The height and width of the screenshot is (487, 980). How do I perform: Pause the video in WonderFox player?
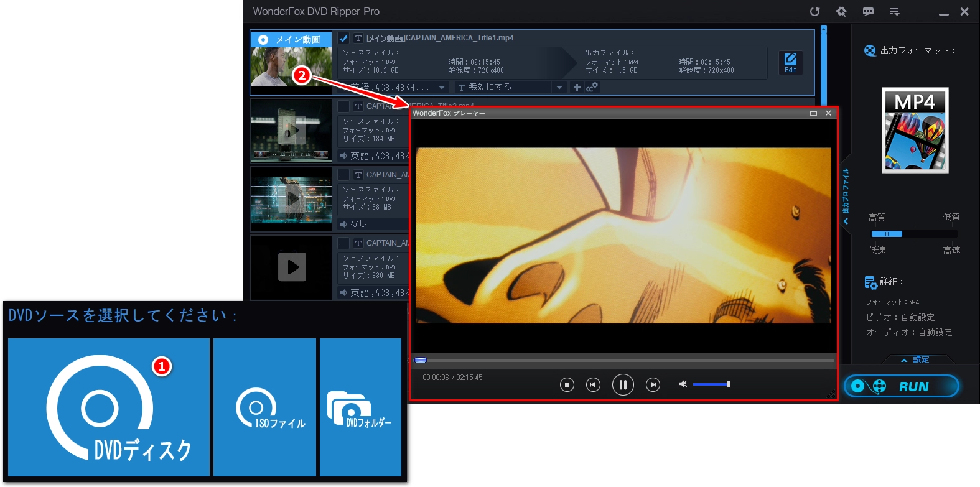pyautogui.click(x=623, y=385)
